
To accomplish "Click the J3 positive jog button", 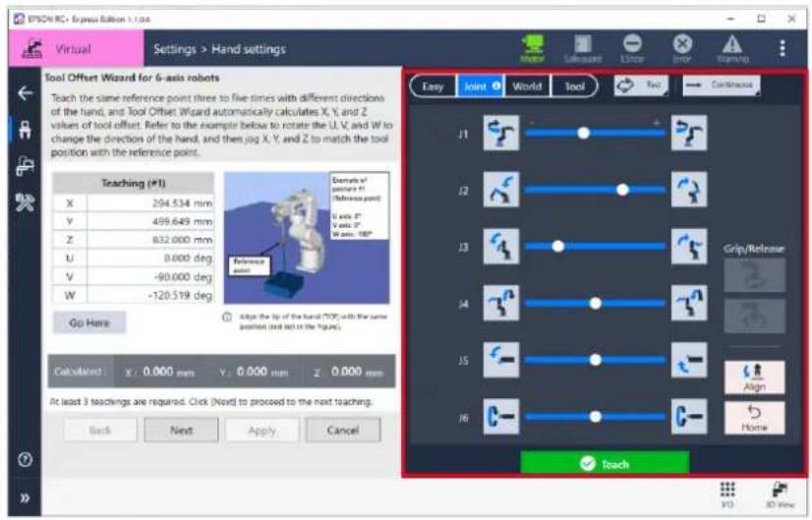I will 689,247.
